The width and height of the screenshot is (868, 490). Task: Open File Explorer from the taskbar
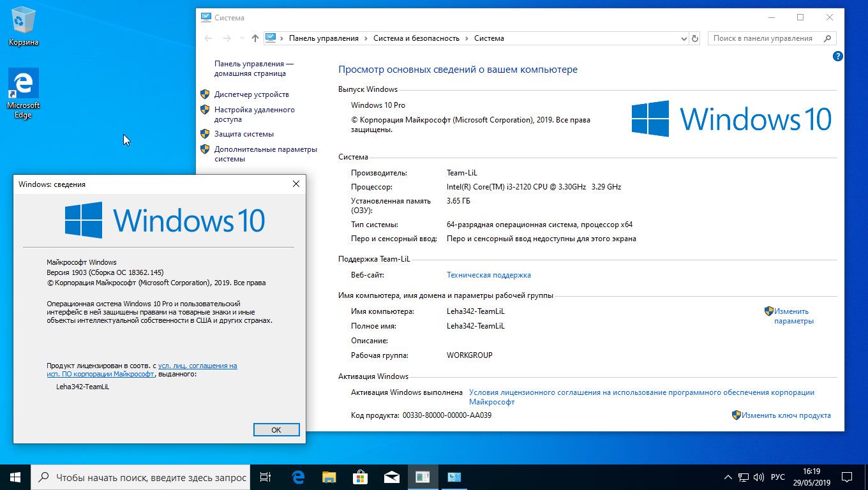coord(329,477)
